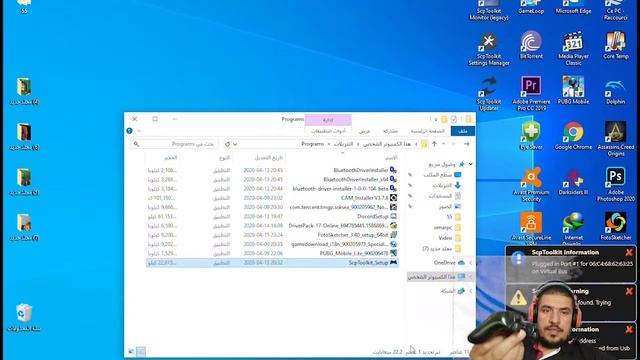Open Core Temp desktop icon
Viewport: 640px width, 360px height.
tap(616, 45)
